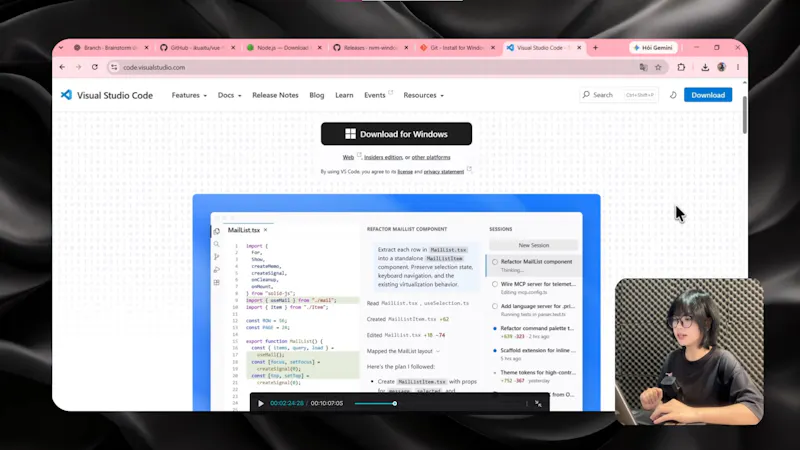Click the browser forward arrow
The height and width of the screenshot is (450, 800).
tap(79, 67)
